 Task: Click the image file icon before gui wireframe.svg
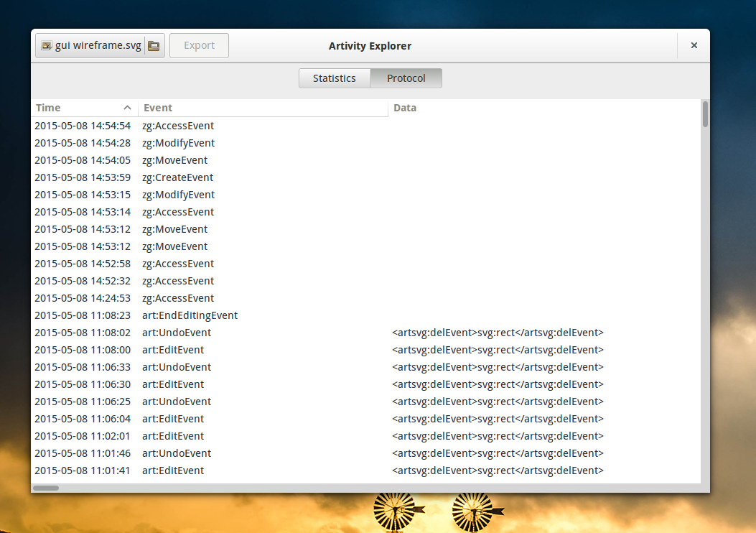47,46
